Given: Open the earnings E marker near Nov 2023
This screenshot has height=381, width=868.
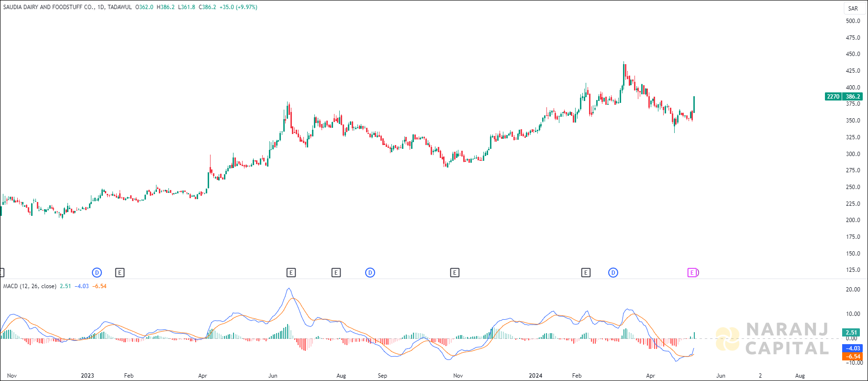Looking at the screenshot, I should pyautogui.click(x=455, y=273).
